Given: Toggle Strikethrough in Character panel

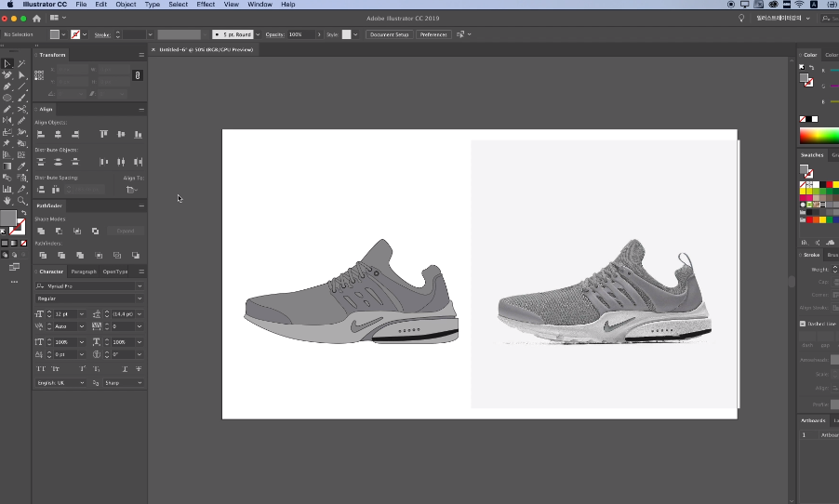Looking at the screenshot, I should pyautogui.click(x=139, y=368).
